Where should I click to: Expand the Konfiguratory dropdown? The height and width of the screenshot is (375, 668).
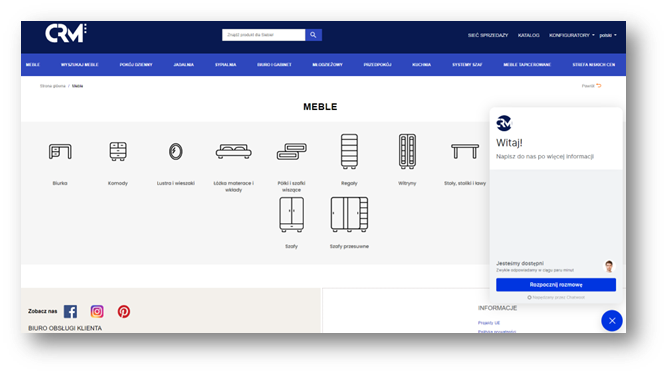click(572, 35)
